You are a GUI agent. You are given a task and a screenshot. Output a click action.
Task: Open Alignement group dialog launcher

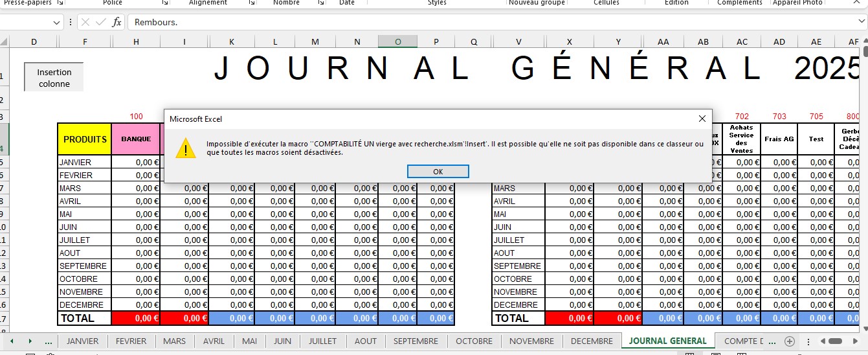(252, 3)
